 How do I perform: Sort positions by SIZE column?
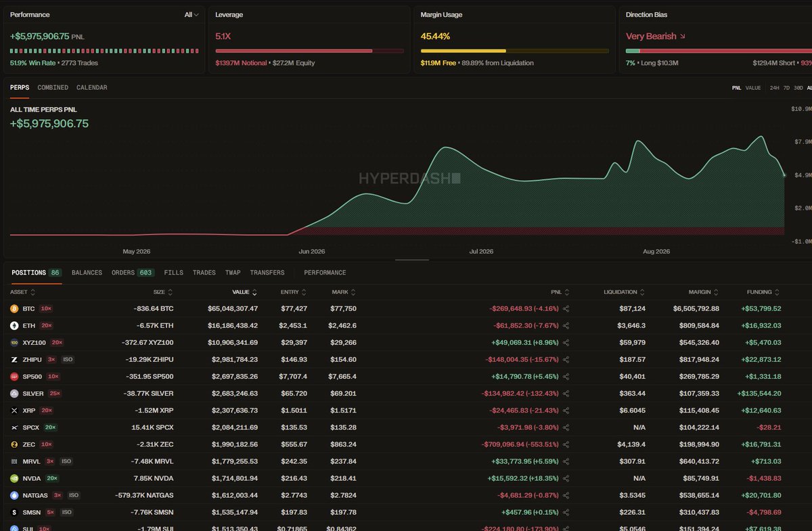[x=162, y=292]
